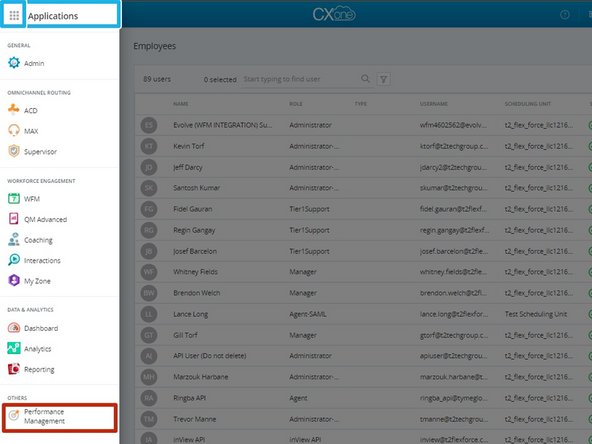The width and height of the screenshot is (592, 444).
Task: Open the WFM calendar icon
Action: pyautogui.click(x=14, y=198)
